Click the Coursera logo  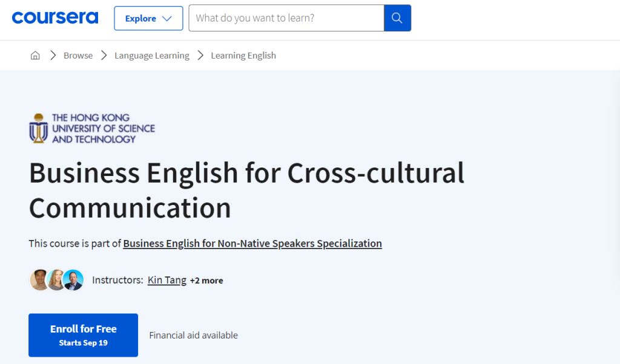54,18
